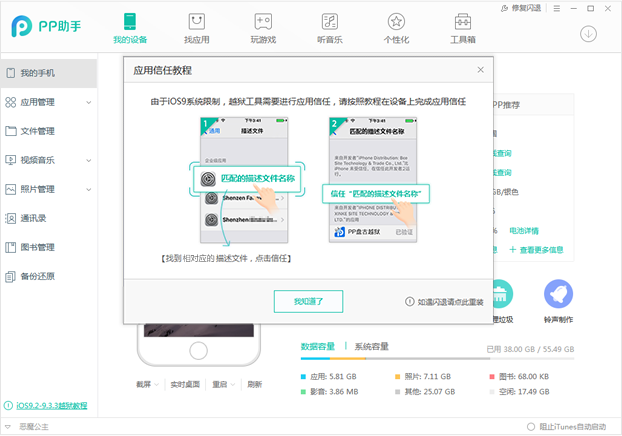
Task: Click 如遇闪退请点此重装 reinstall link
Action: pos(450,302)
